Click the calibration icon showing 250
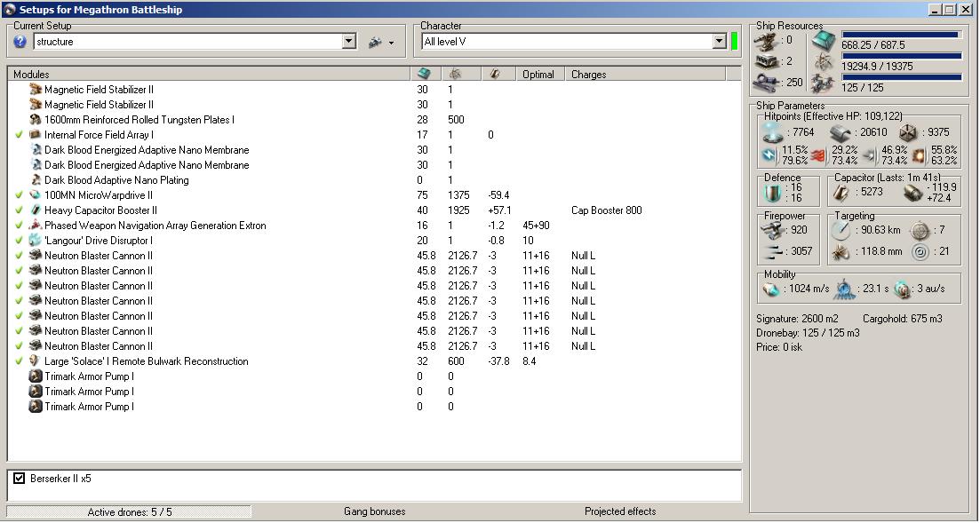 [x=766, y=82]
